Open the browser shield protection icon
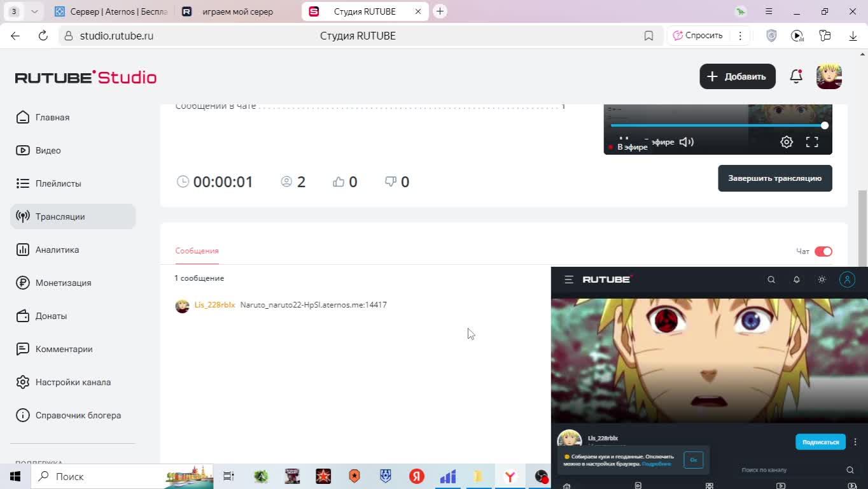 coord(771,36)
